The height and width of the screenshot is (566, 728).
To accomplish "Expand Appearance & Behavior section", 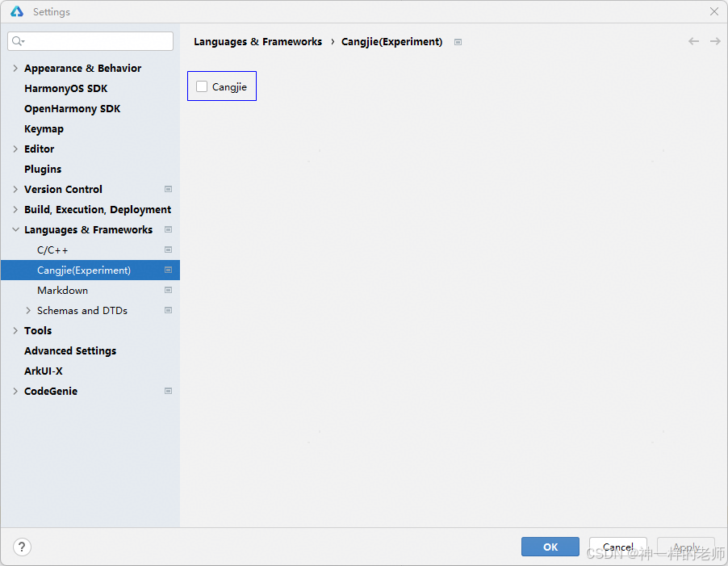I will pyautogui.click(x=15, y=69).
